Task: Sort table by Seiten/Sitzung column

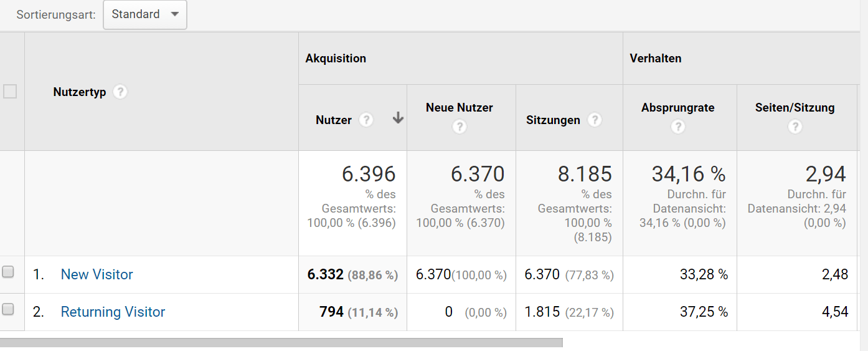Action: (795, 108)
